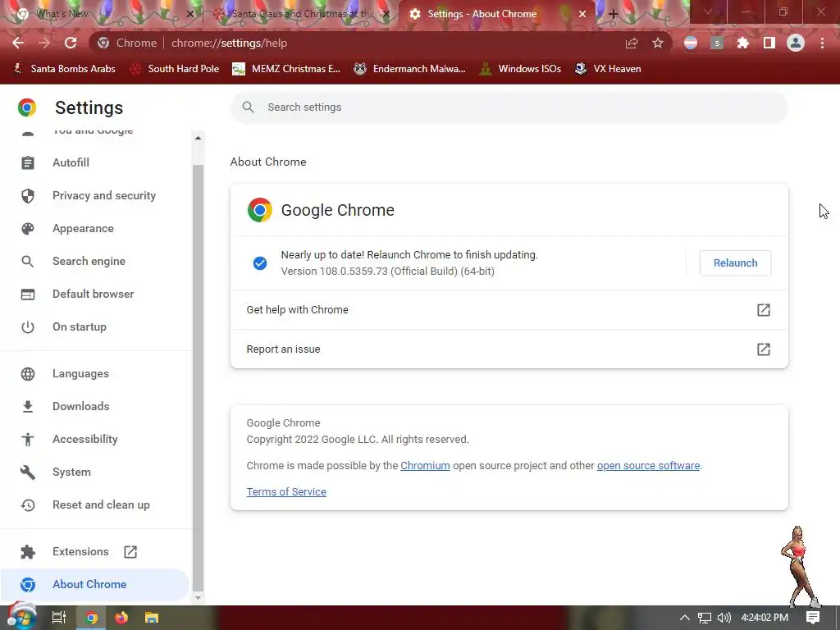Open the Action Center notifications icon
The width and height of the screenshot is (840, 630).
click(x=813, y=618)
